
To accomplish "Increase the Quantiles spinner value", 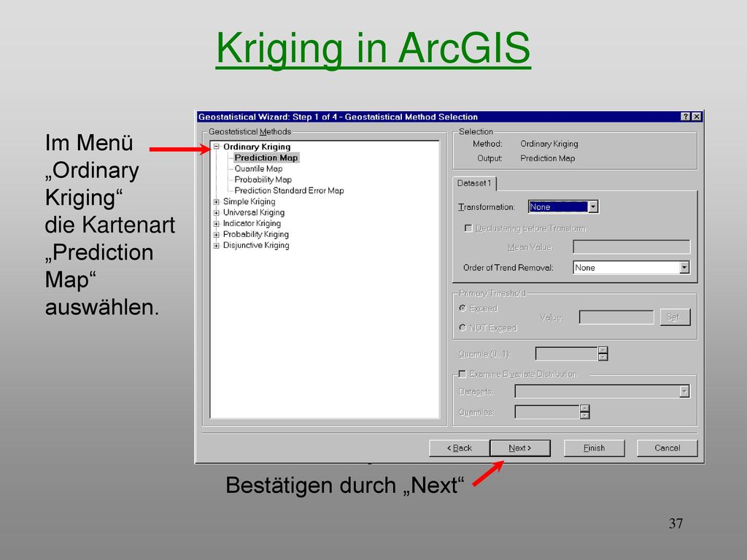I will [585, 408].
